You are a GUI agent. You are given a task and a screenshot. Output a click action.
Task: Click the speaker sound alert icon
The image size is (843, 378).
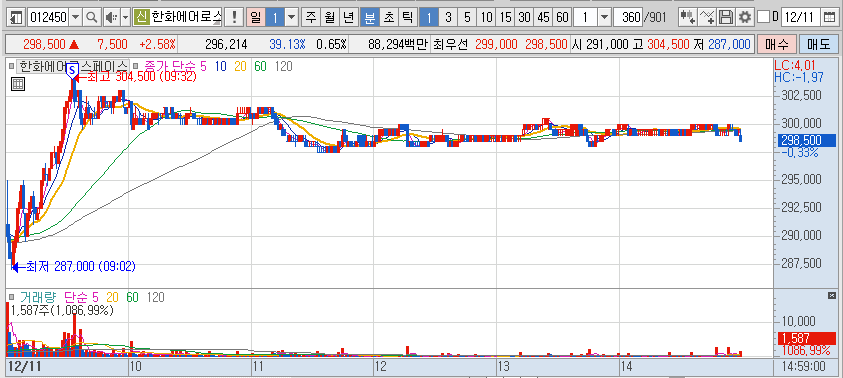(110, 18)
